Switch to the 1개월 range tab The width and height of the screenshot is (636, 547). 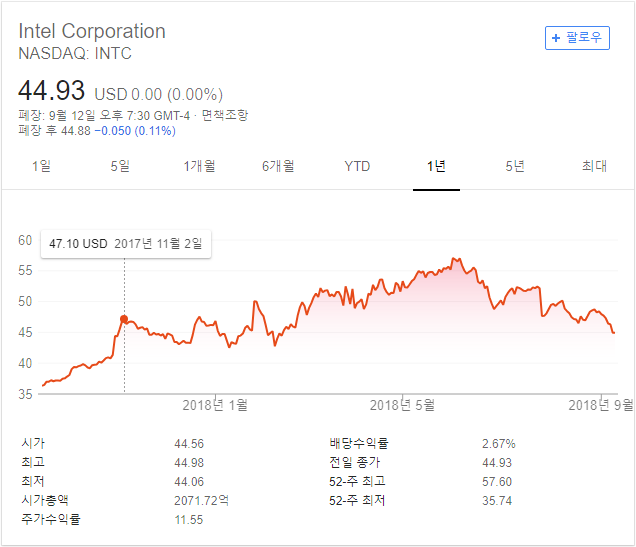(x=199, y=166)
